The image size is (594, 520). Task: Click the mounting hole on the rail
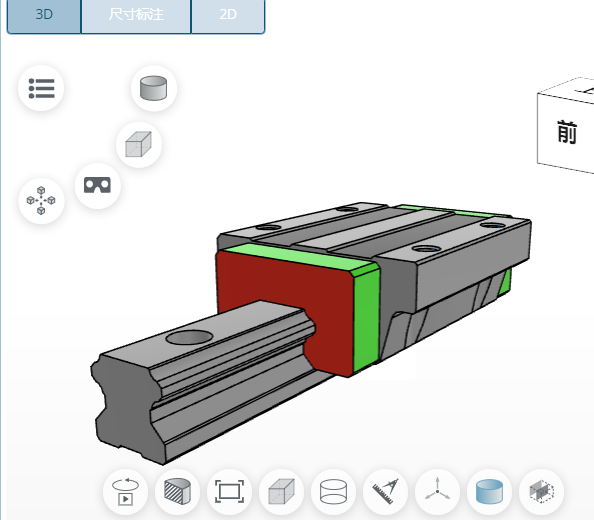click(x=189, y=337)
